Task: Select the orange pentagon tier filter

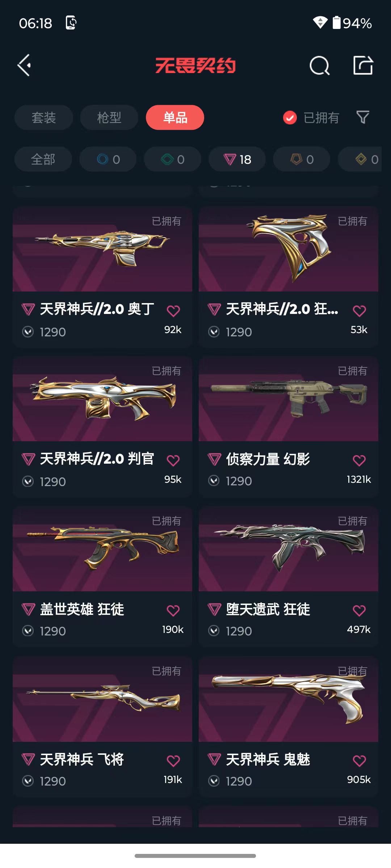Action: coord(302,159)
